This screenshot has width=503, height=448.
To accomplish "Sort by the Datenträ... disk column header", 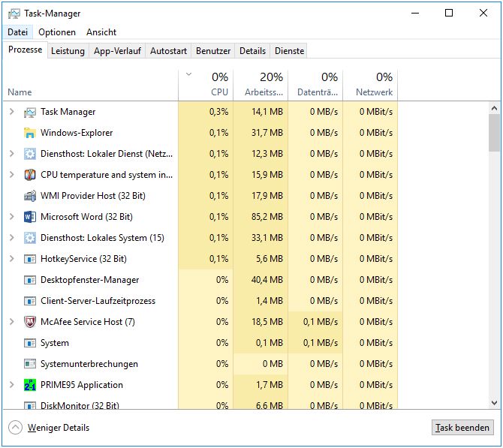I will [x=315, y=85].
